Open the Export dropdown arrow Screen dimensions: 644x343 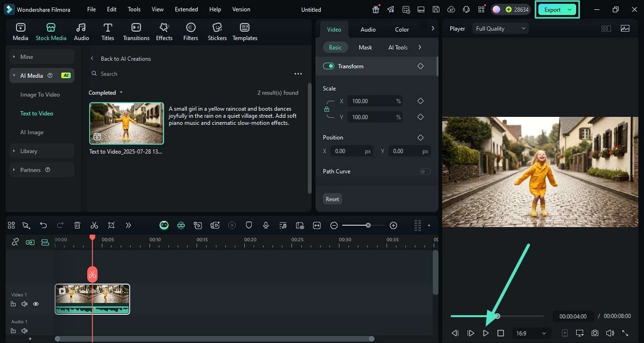point(570,9)
